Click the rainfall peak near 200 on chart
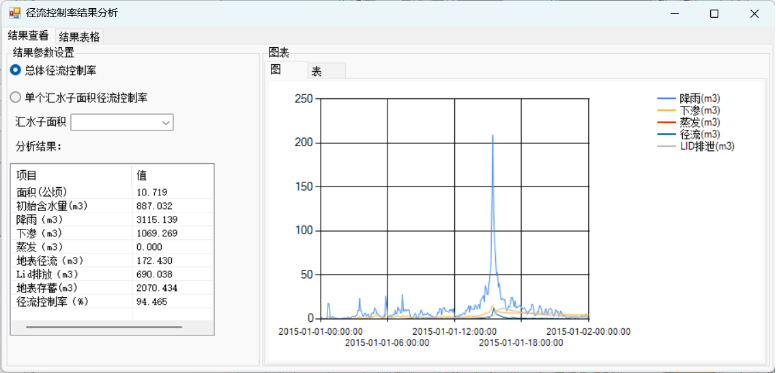 click(492, 136)
